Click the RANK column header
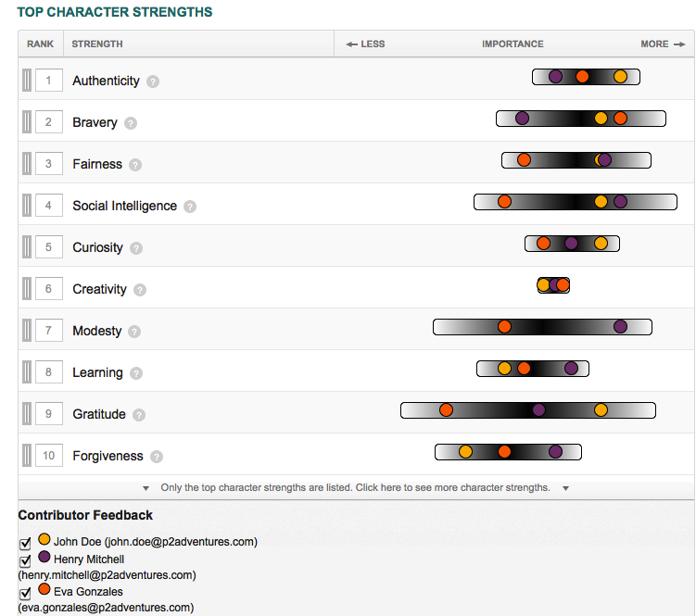Image resolution: width=696 pixels, height=616 pixels. [41, 44]
